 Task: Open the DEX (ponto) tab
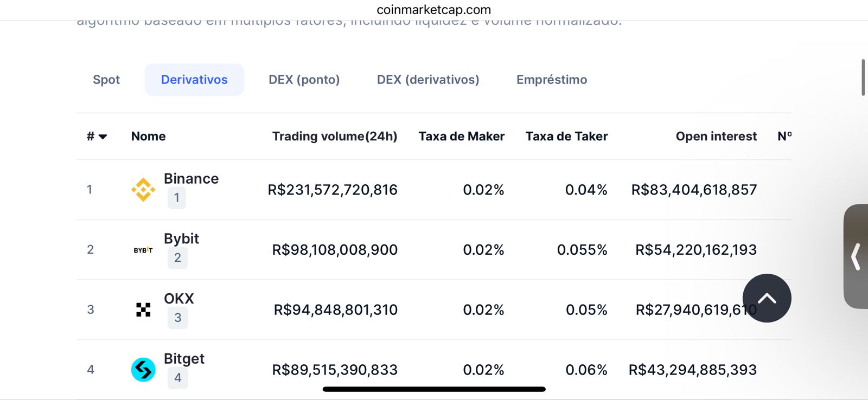pos(304,80)
